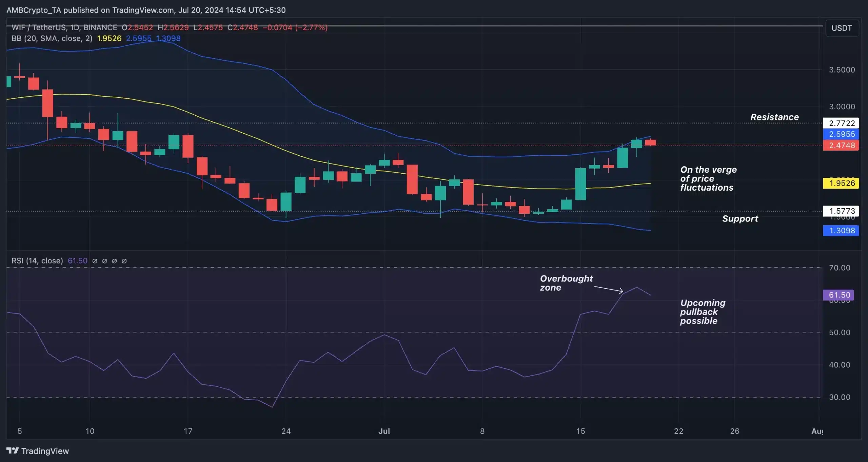Click the 'Resistance' annotation text
This screenshot has height=462, width=868.
point(774,117)
